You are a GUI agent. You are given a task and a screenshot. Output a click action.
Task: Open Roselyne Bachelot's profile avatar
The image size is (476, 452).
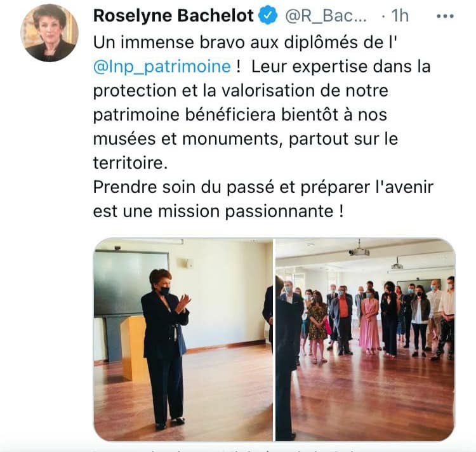50,33
